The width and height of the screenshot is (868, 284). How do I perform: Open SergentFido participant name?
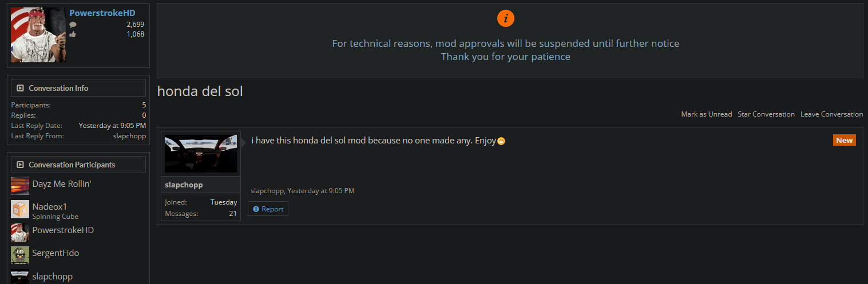coord(56,253)
